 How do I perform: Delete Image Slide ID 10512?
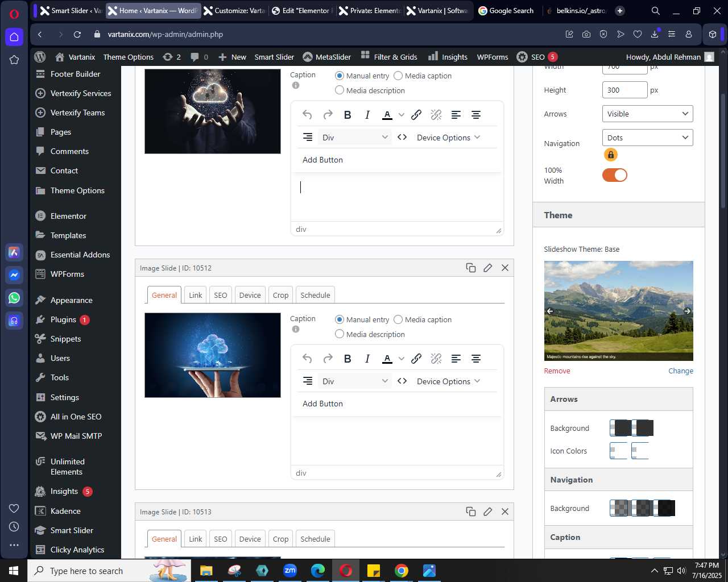(x=505, y=268)
